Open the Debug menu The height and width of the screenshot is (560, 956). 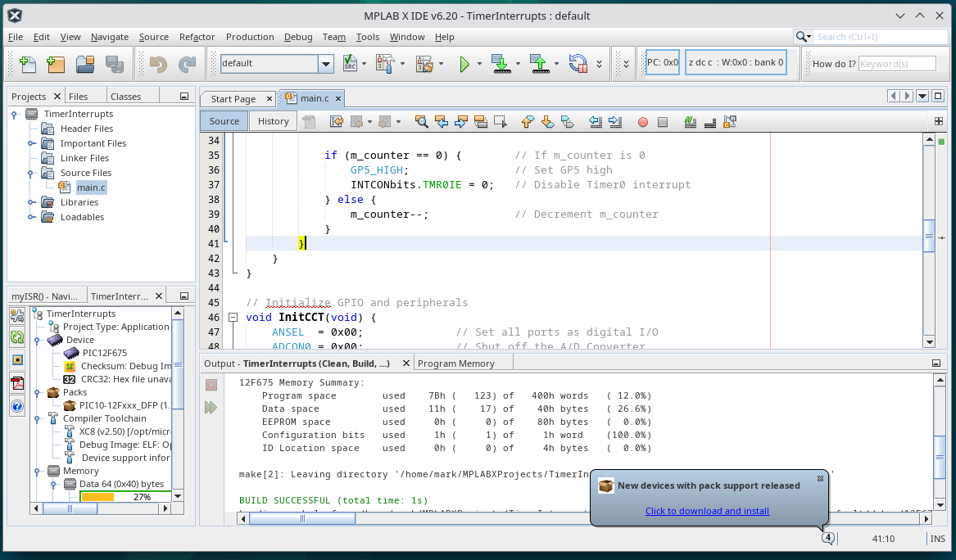[x=298, y=37]
